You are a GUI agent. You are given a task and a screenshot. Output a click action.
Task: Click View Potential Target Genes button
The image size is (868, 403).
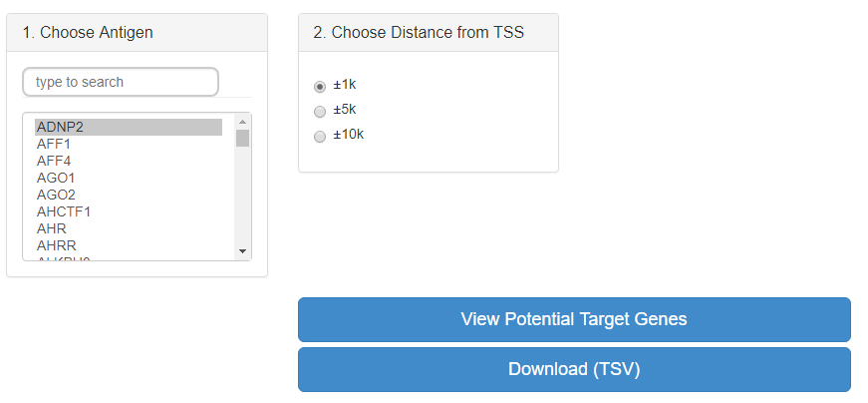(574, 319)
